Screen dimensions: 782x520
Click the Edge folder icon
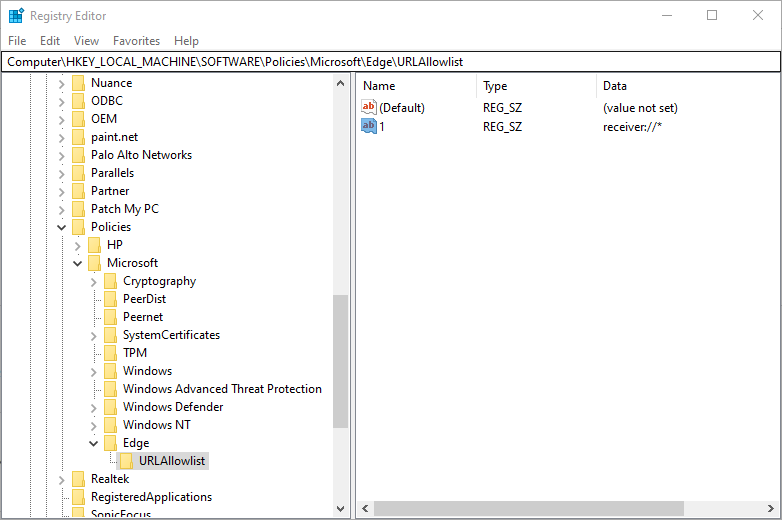coord(110,443)
